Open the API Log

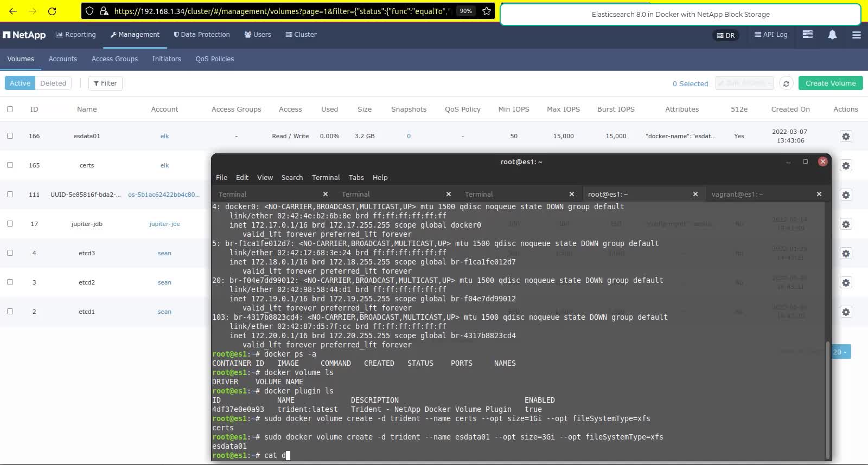click(x=771, y=34)
